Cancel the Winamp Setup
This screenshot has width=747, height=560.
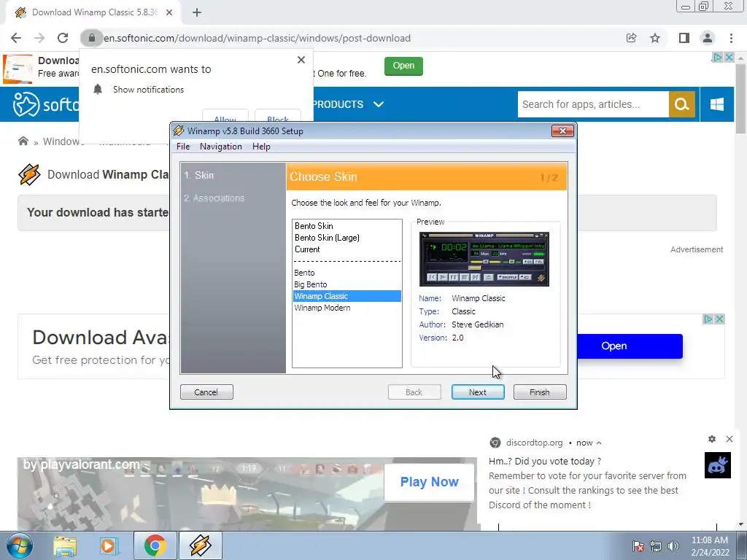click(x=206, y=392)
